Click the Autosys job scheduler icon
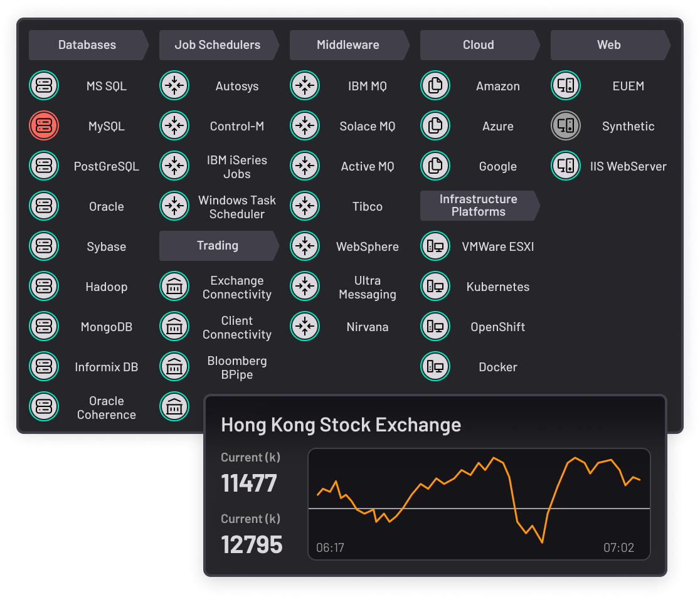Screen dimensions: 700x602 174,85
